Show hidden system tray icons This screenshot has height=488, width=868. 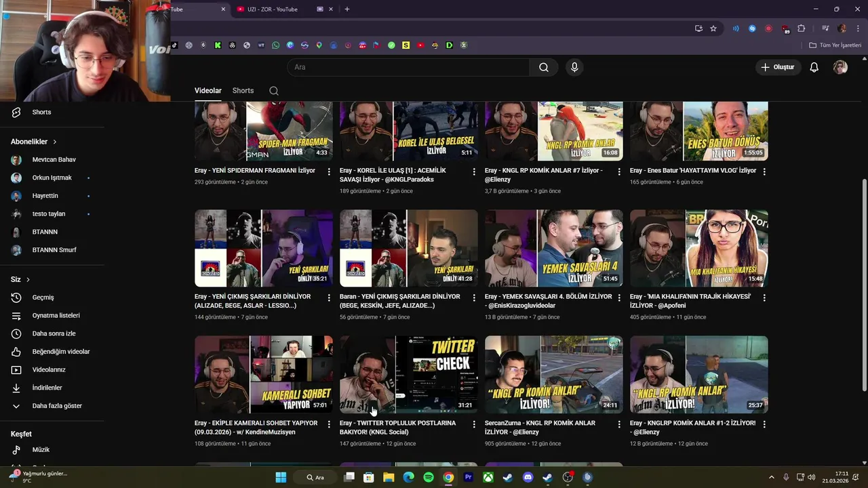click(771, 477)
